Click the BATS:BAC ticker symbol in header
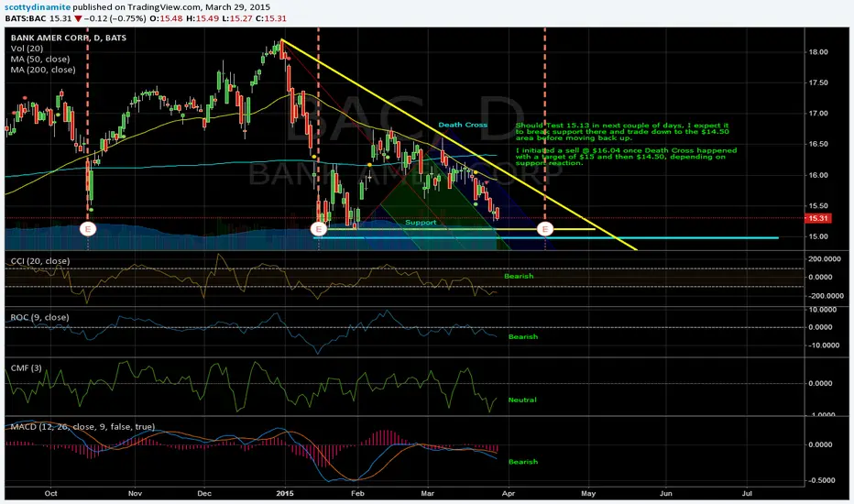Screen dimensions: 854x504 click(x=26, y=18)
